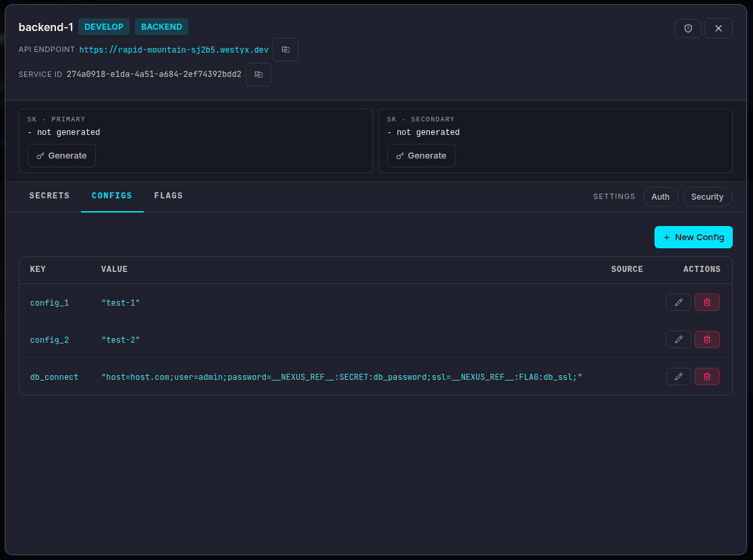Generate the SK Secondary key

(421, 156)
